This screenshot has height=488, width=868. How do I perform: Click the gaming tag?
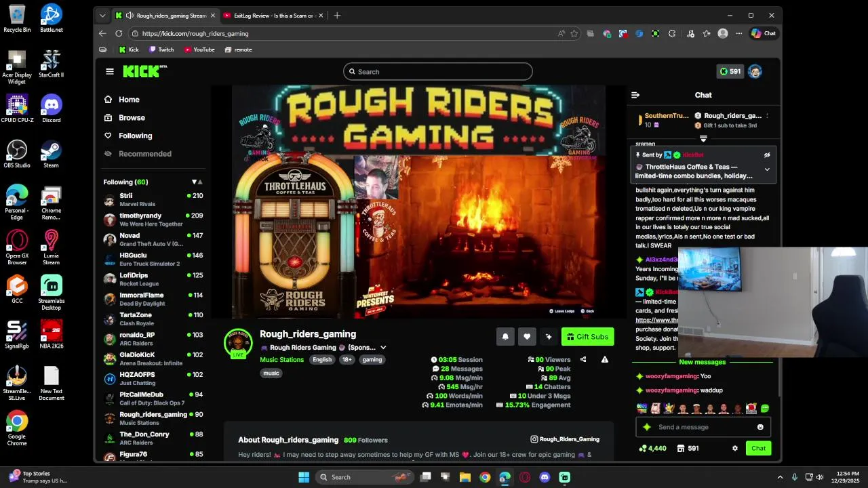pyautogui.click(x=372, y=360)
